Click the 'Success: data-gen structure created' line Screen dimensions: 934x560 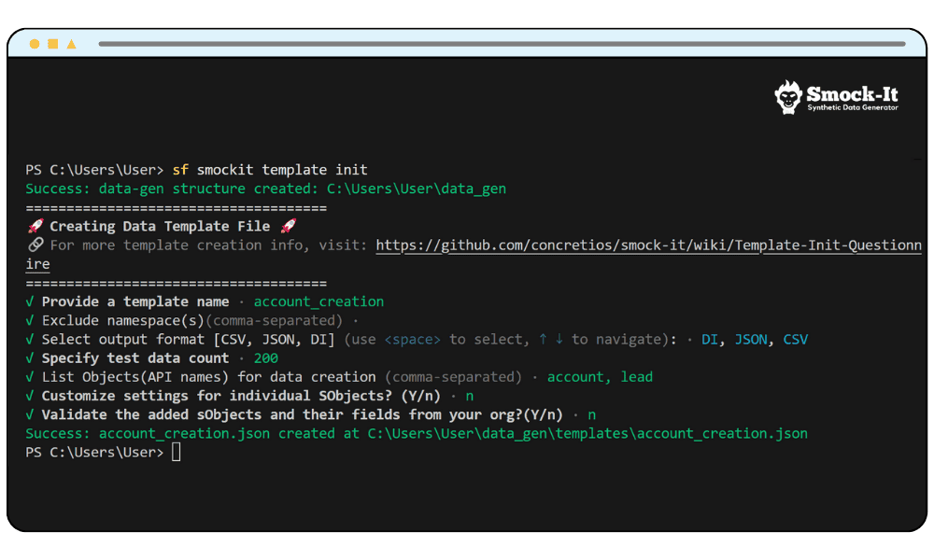tap(265, 189)
